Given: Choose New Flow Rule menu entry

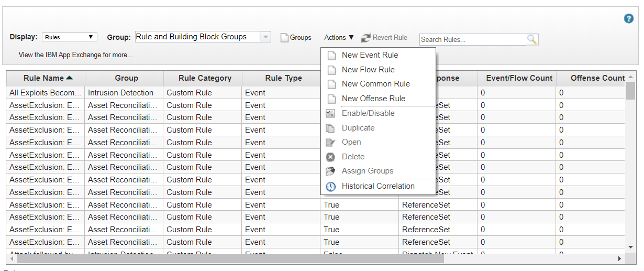Looking at the screenshot, I should (368, 70).
